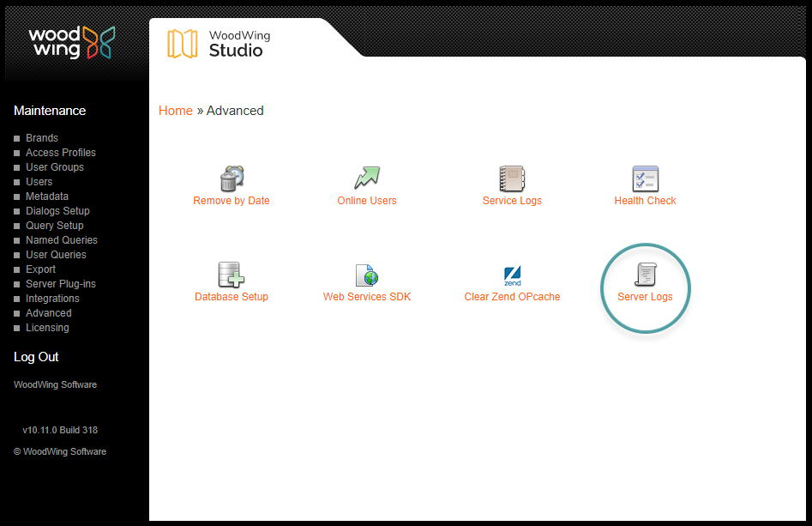The image size is (812, 526).
Task: Open the Web Services SDK globe icon
Action: pyautogui.click(x=367, y=275)
